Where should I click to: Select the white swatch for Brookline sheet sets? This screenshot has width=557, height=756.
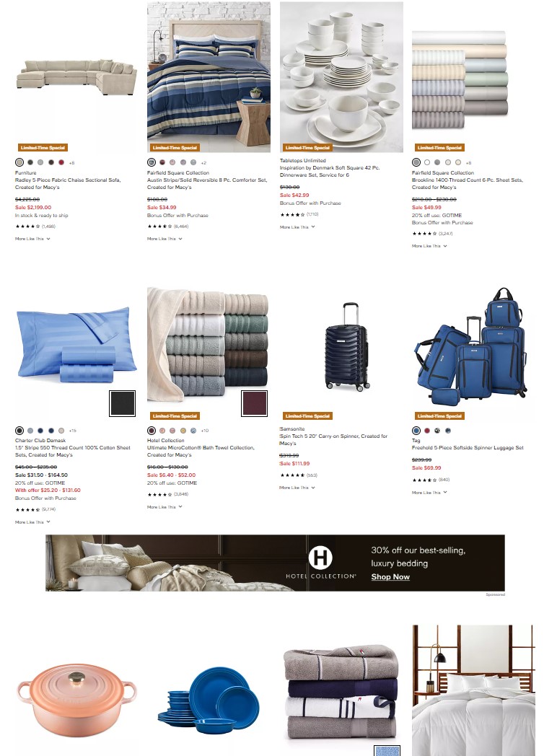coord(427,162)
